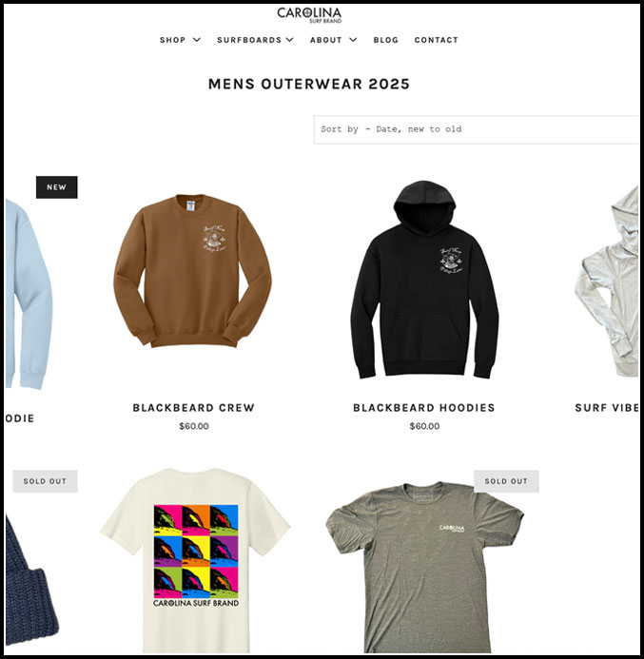Open the SURFBOARDS dropdown arrow
Viewport: 644px width, 659px height.
290,40
